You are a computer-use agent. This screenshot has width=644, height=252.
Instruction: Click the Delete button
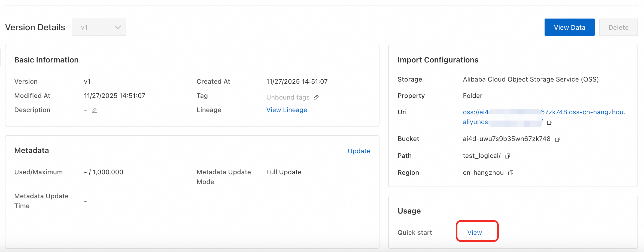pyautogui.click(x=618, y=27)
